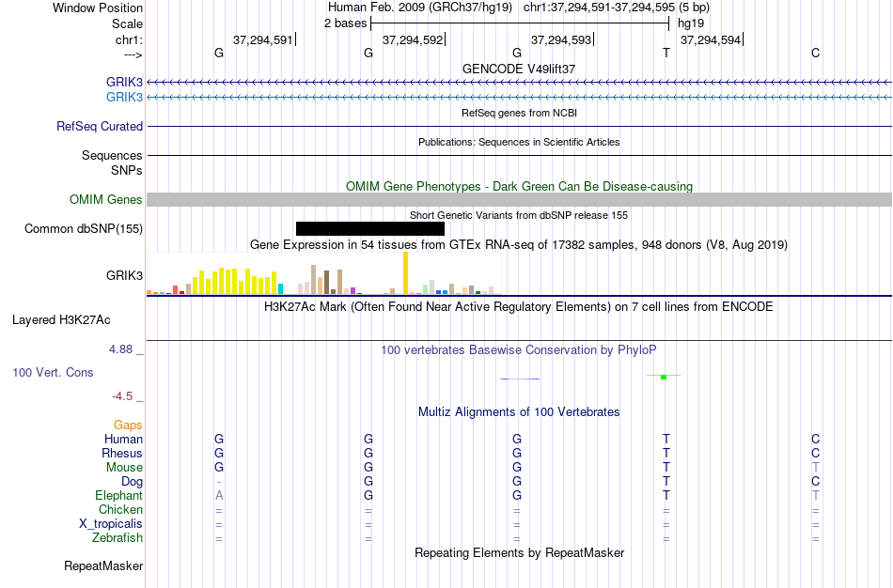Click the Publications: Sequences in Scientific Articles title
The width and height of the screenshot is (893, 588).
coord(519,142)
